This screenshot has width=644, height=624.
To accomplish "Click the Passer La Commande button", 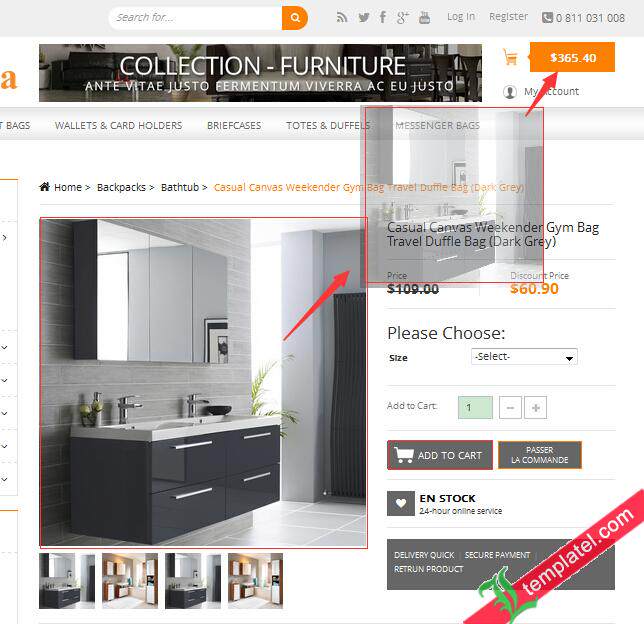I will click(540, 455).
